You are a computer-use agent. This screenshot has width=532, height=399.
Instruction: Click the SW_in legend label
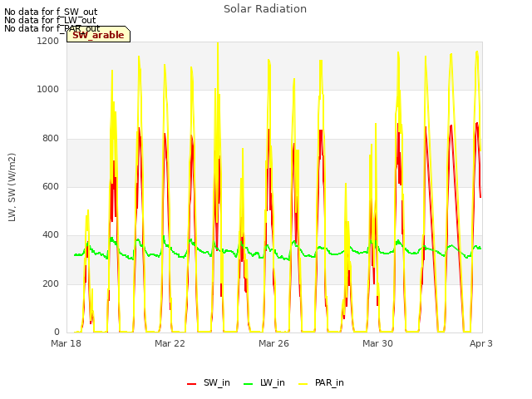coord(216,382)
